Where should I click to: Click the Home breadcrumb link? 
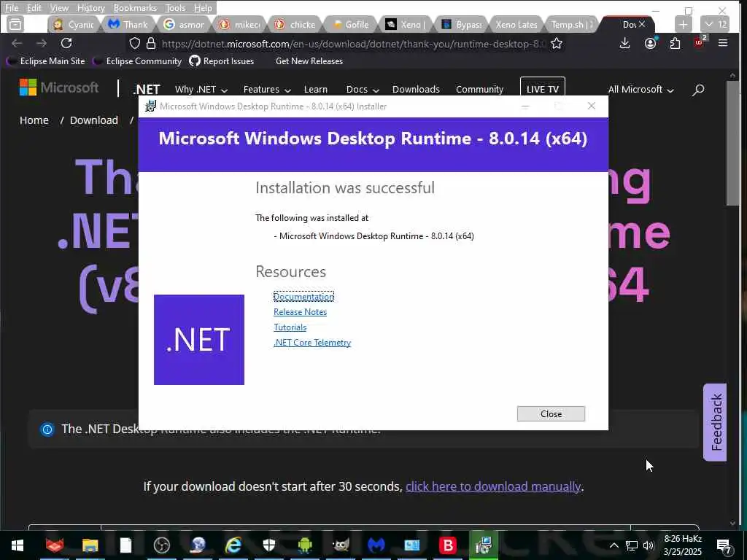coord(34,120)
